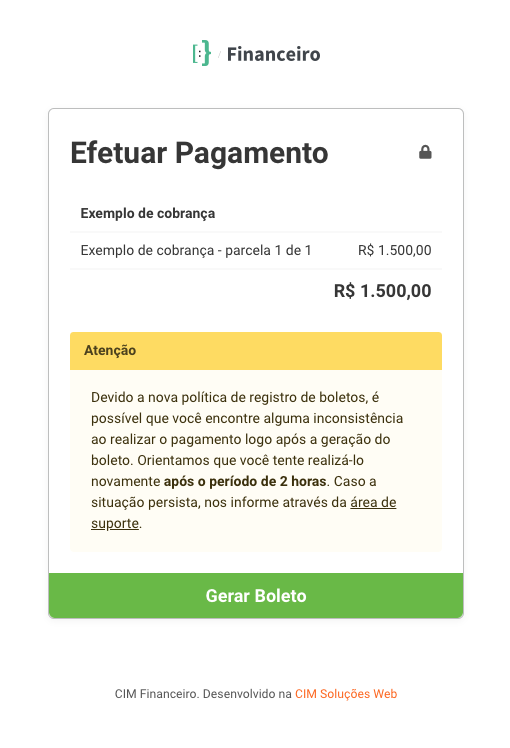Visit the CIM Soluções Web link
Viewport: 510px width, 748px height.
[x=346, y=694]
